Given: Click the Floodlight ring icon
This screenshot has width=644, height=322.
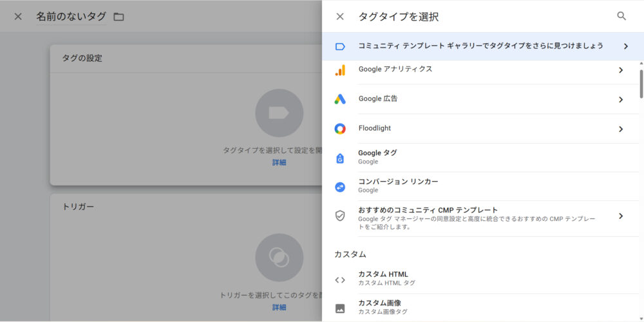Looking at the screenshot, I should pos(340,129).
